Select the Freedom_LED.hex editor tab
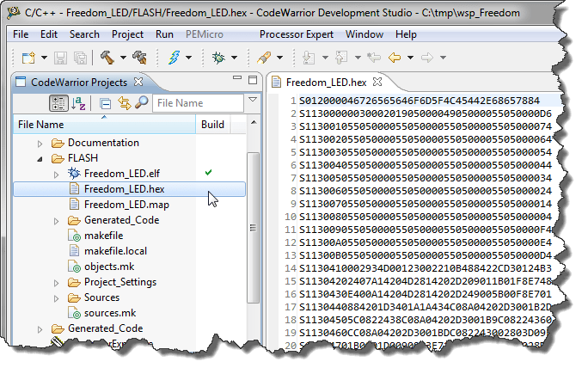Viewport: 588px width, 374px height. (x=326, y=83)
